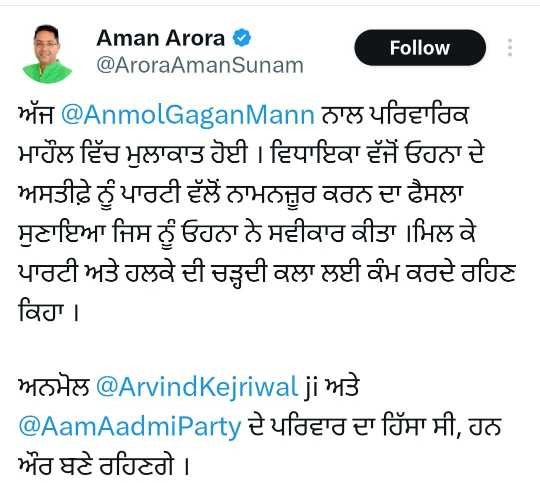Viewport: 540px width, 483px height.
Task: Click the last line ਔਰ ਬਣੇ ਰਹਿਣਗੇ
Action: pyautogui.click(x=96, y=466)
